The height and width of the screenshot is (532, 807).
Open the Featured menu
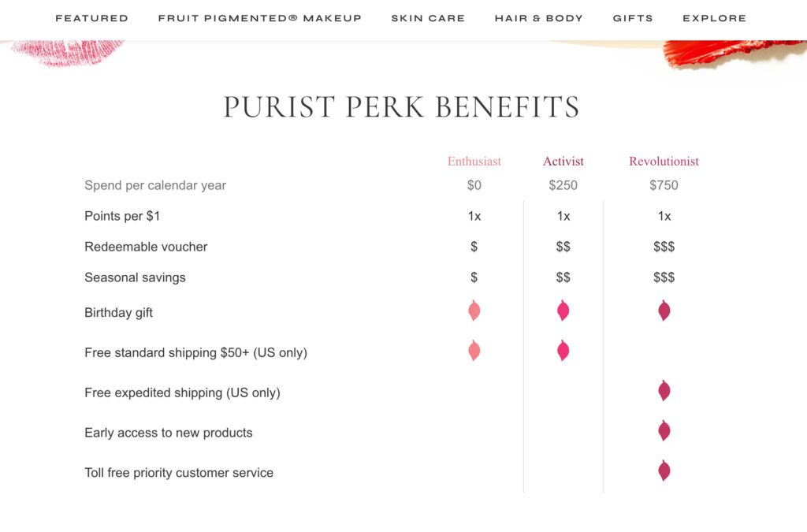pyautogui.click(x=91, y=18)
